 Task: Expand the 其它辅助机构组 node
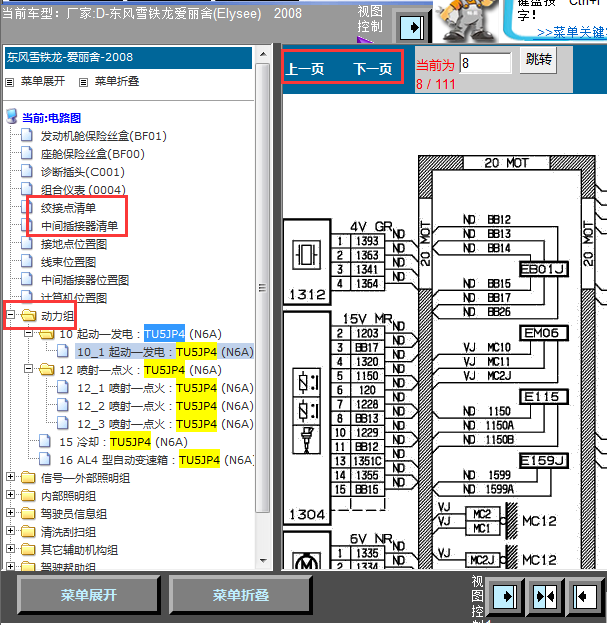[11, 548]
